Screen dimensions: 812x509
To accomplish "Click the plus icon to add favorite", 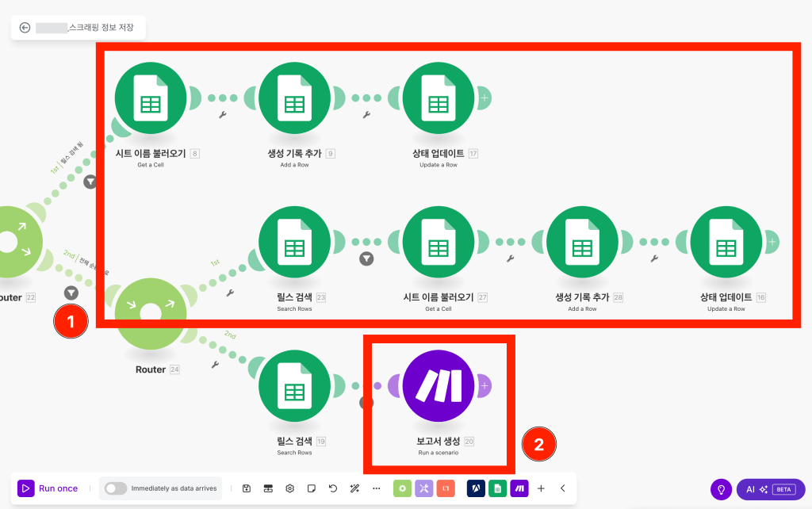I will [x=541, y=488].
